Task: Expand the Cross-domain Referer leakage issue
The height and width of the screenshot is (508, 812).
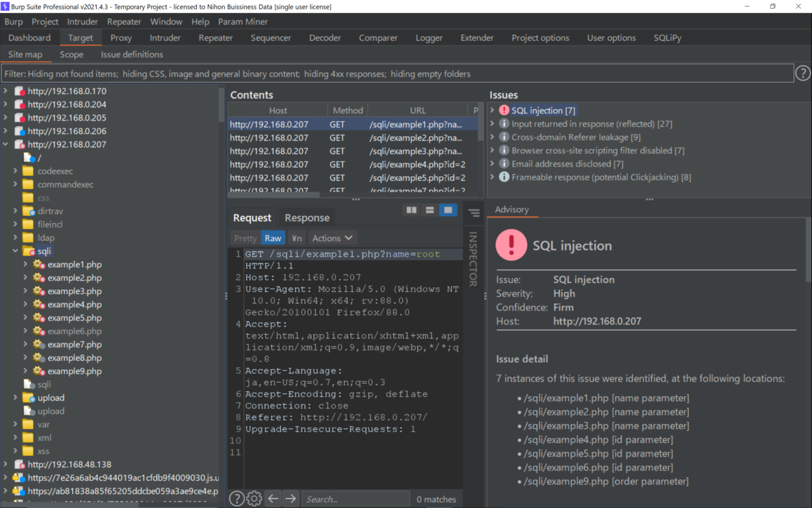Action: pyautogui.click(x=493, y=137)
